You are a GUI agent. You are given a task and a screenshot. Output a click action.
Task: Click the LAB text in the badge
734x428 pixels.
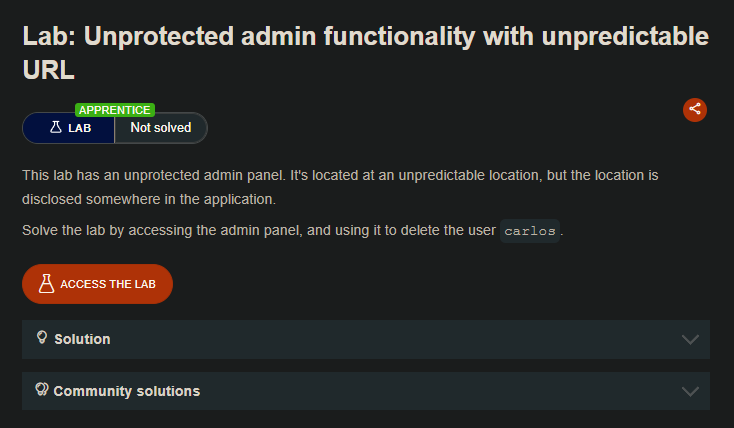tap(80, 128)
